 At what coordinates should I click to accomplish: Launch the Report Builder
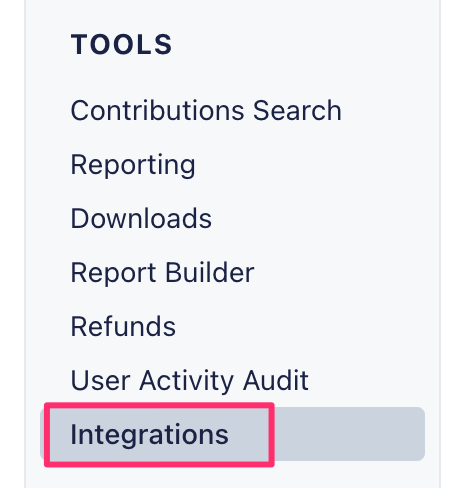click(162, 273)
